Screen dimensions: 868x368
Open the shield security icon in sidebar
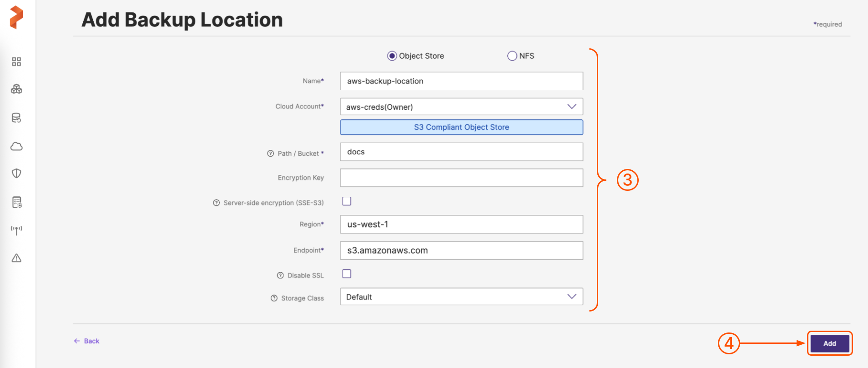coord(16,174)
